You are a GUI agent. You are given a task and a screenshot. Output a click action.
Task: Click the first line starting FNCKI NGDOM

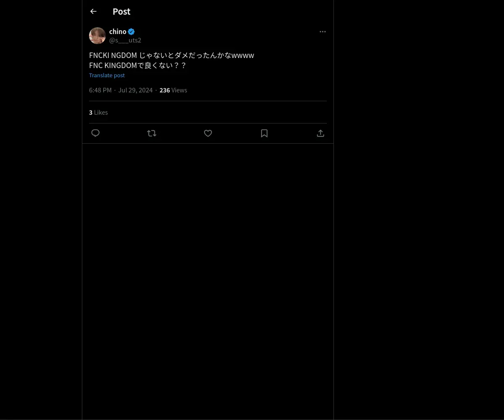[171, 55]
